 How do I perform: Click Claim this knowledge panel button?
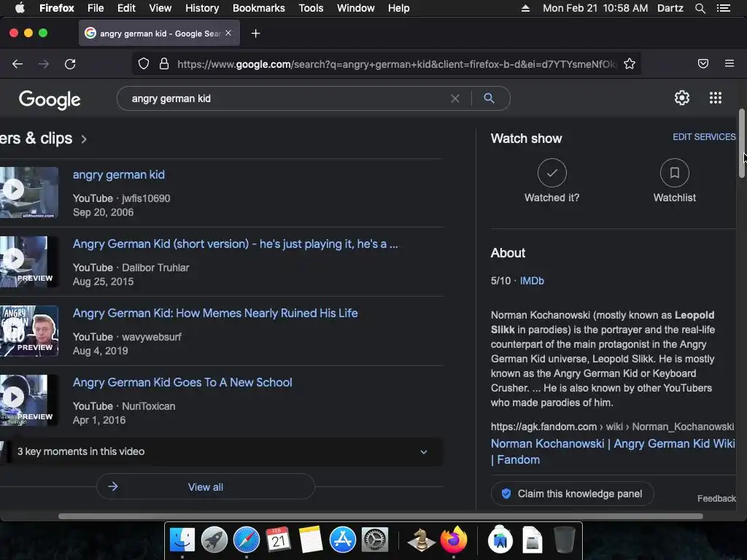tap(572, 494)
